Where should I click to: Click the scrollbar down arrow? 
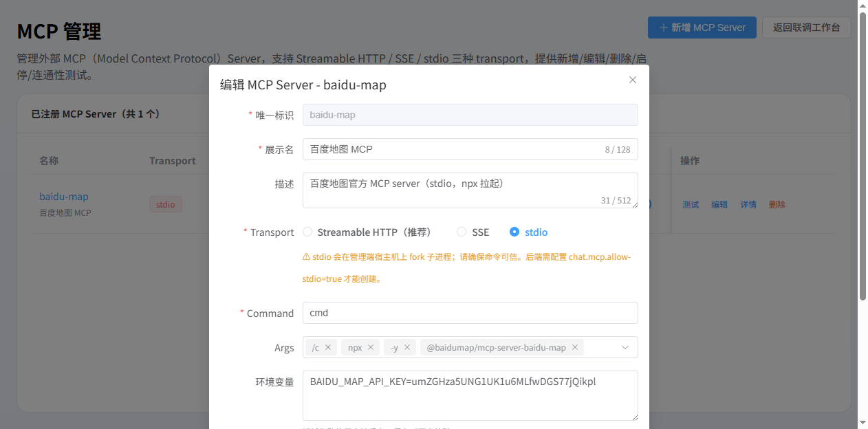point(862,422)
